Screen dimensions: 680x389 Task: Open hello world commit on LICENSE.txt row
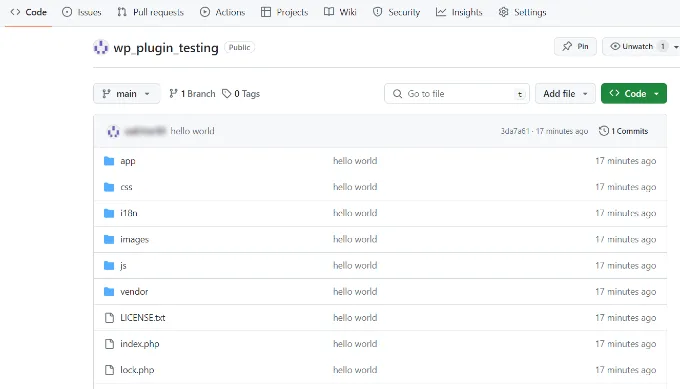point(355,318)
